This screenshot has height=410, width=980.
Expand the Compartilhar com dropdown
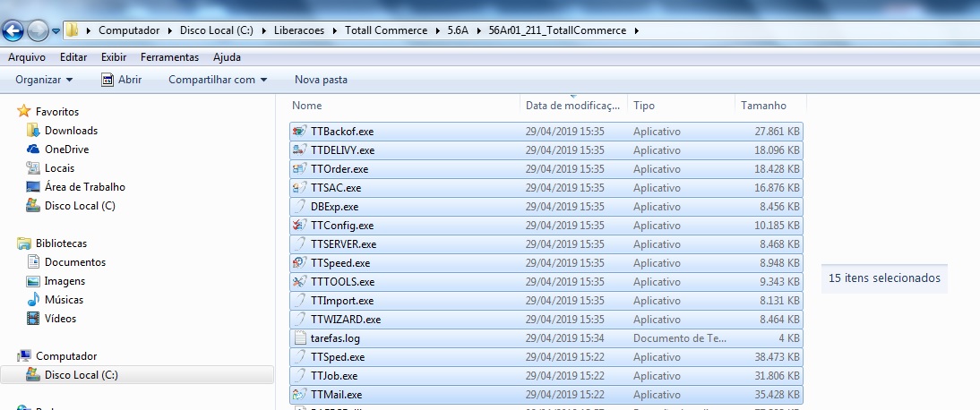click(218, 80)
